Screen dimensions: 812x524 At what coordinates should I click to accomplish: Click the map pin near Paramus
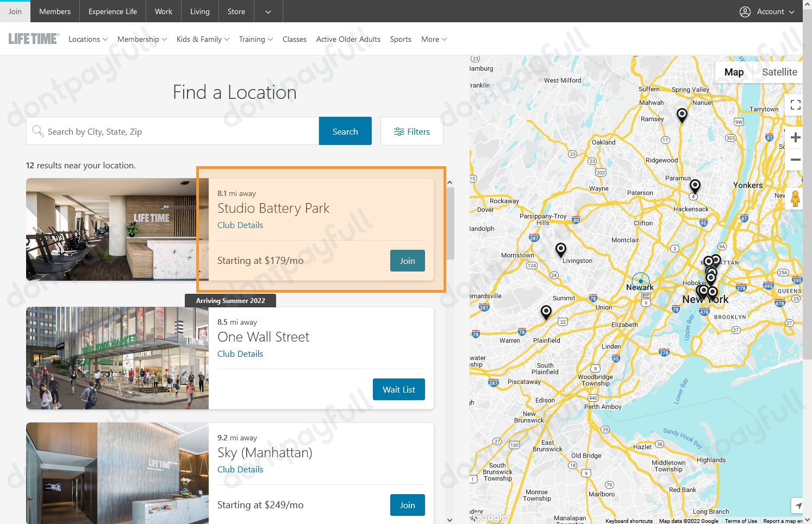point(695,186)
